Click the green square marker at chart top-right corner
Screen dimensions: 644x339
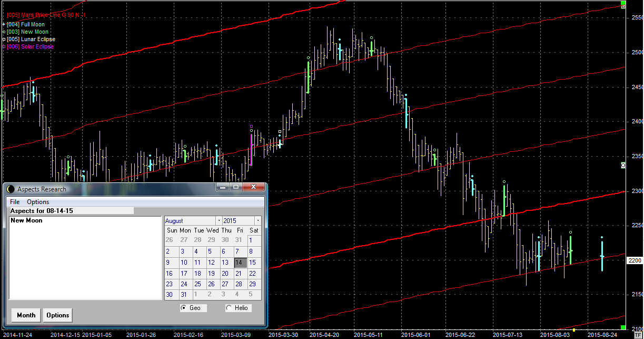click(623, 3)
